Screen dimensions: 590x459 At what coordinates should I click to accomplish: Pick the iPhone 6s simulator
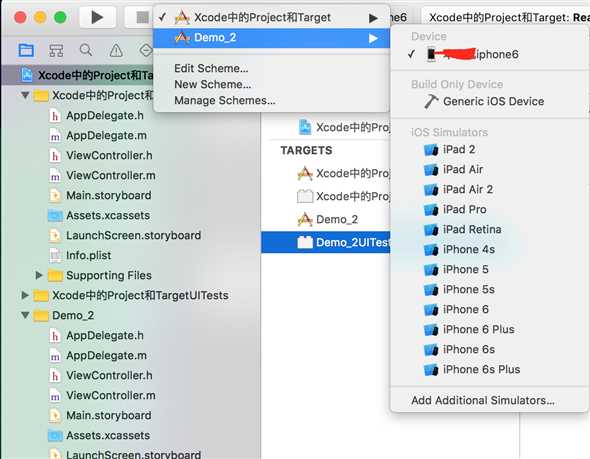(x=490, y=350)
